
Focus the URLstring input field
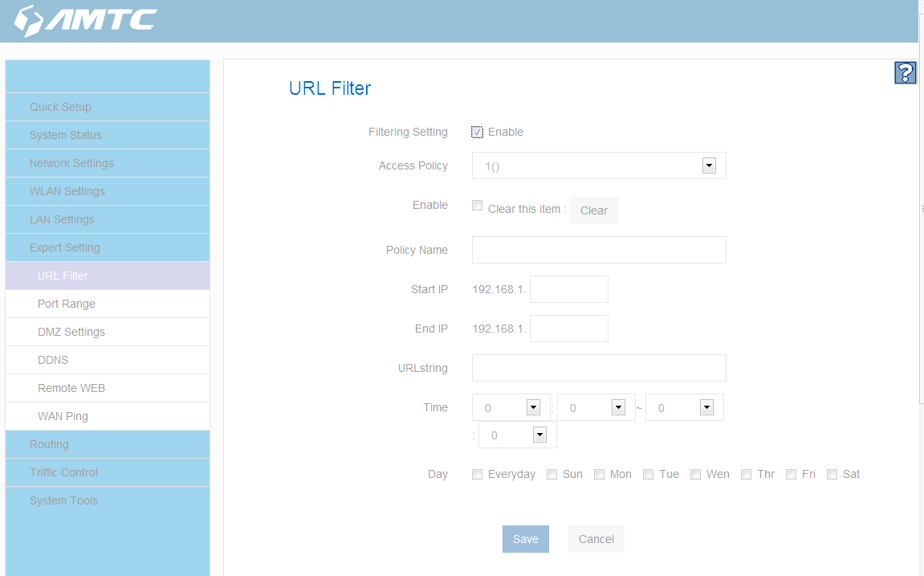pyautogui.click(x=599, y=368)
